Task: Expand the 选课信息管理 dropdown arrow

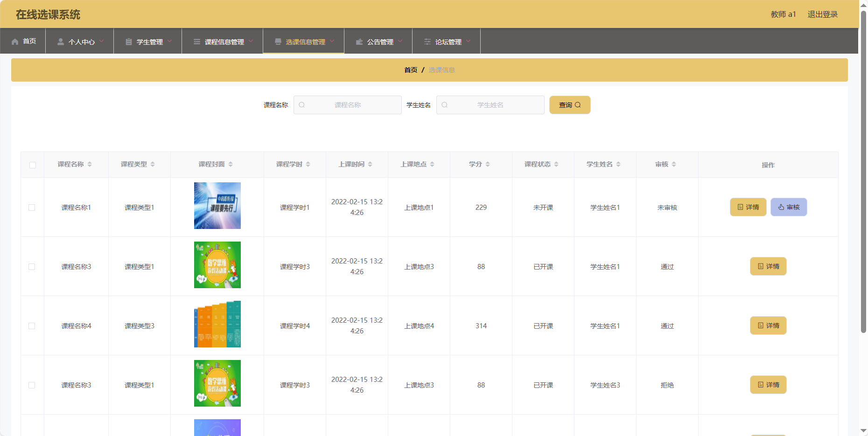Action: tap(332, 41)
